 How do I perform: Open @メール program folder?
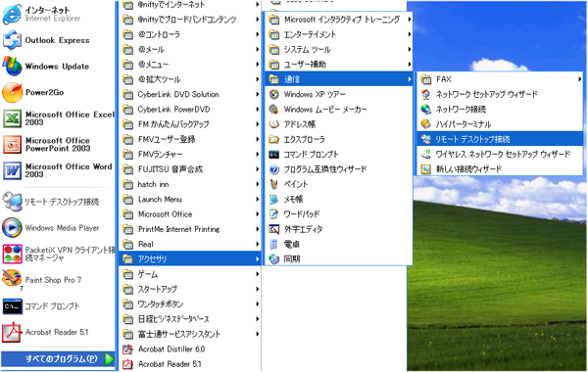(190, 49)
